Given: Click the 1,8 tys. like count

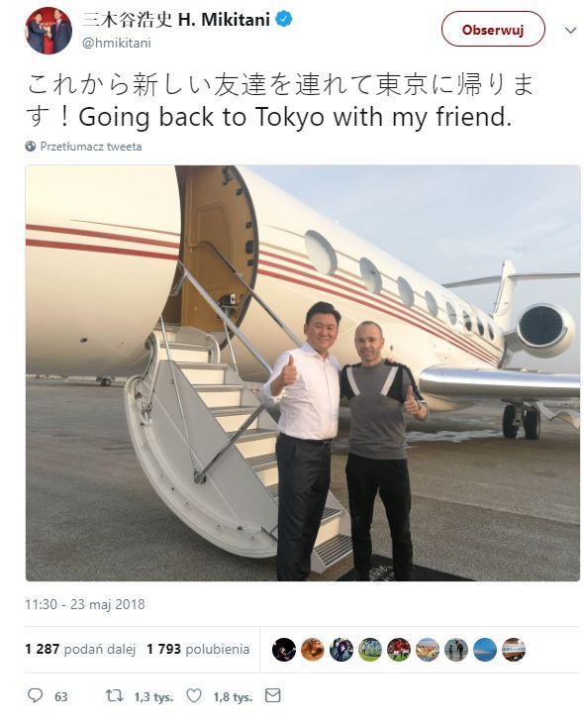Looking at the screenshot, I should (233, 697).
